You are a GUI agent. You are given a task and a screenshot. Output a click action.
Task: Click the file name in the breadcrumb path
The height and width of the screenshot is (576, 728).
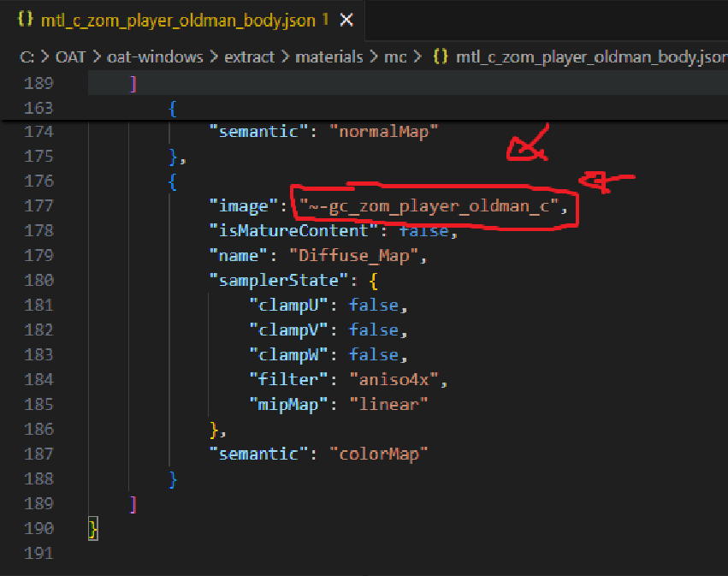coord(590,57)
